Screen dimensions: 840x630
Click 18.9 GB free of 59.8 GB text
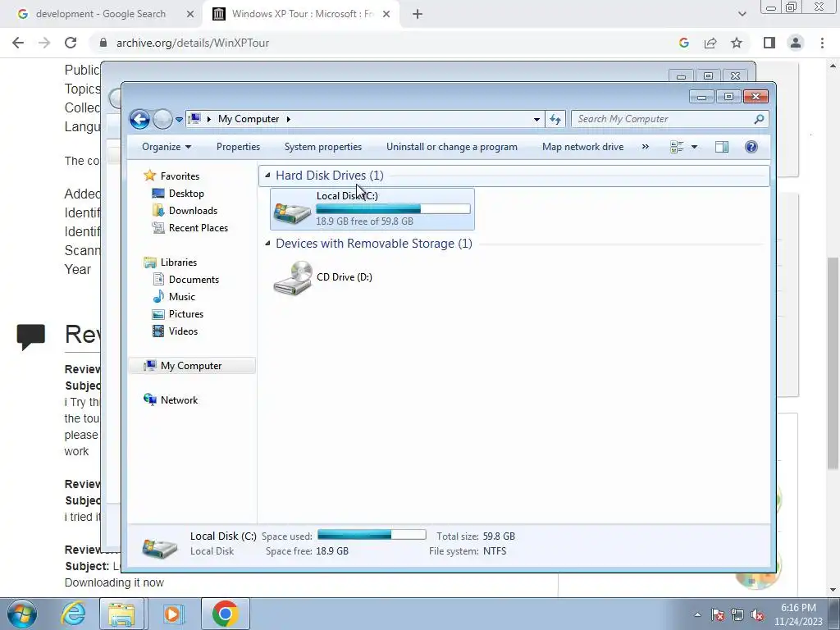tap(364, 221)
